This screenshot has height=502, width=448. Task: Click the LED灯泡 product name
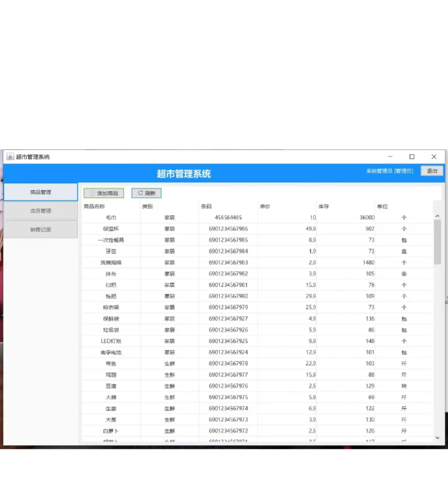pos(111,341)
